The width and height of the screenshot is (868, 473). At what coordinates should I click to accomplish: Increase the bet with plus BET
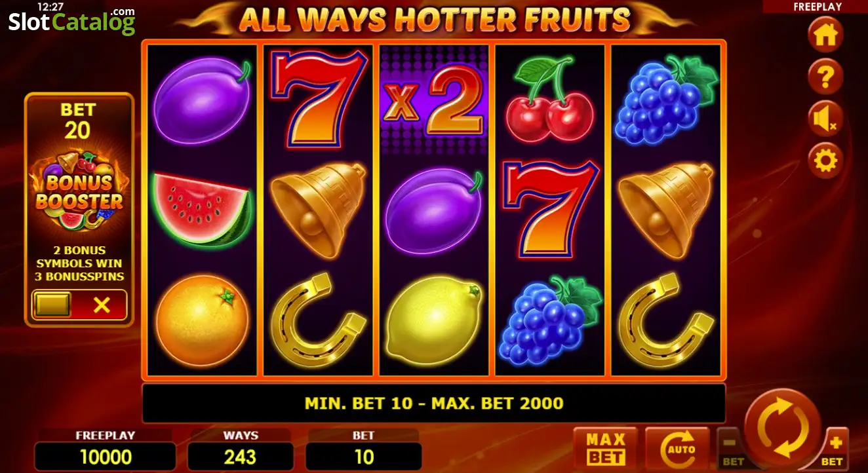[834, 449]
